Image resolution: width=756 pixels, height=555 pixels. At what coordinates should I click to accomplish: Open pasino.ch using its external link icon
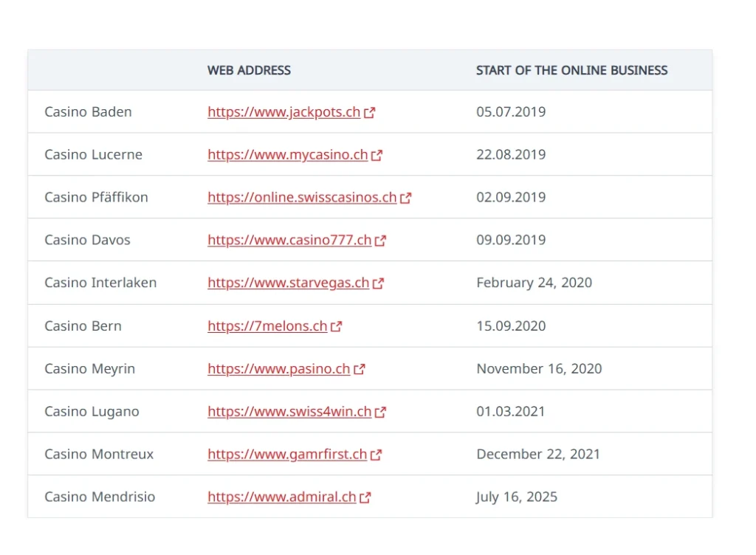[360, 368]
